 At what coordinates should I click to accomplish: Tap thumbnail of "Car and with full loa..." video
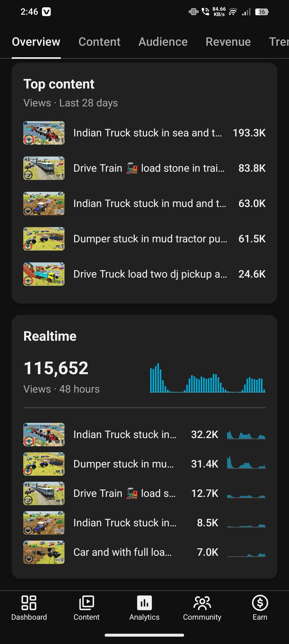(x=44, y=552)
